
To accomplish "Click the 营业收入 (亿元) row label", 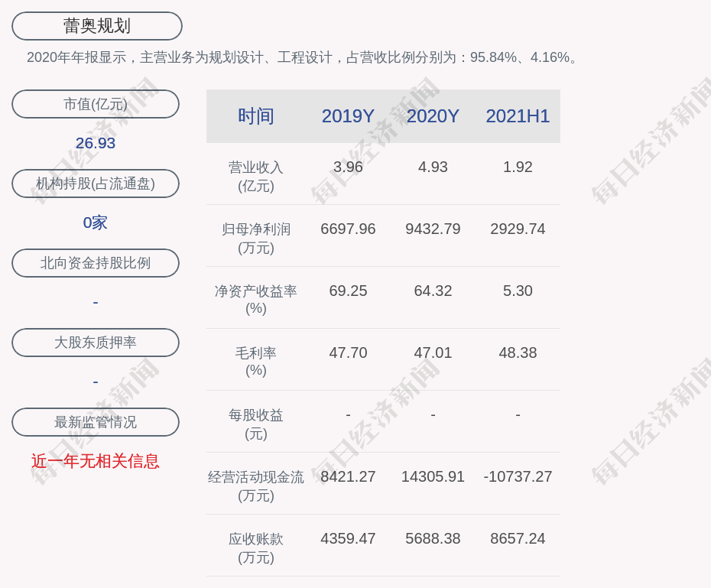I will coord(256,177).
